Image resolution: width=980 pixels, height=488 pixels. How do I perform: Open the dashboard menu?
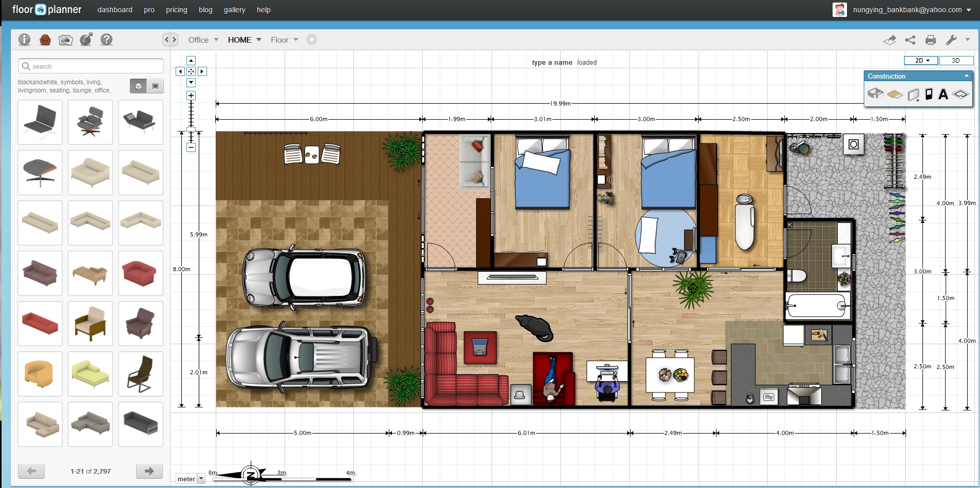pos(115,10)
